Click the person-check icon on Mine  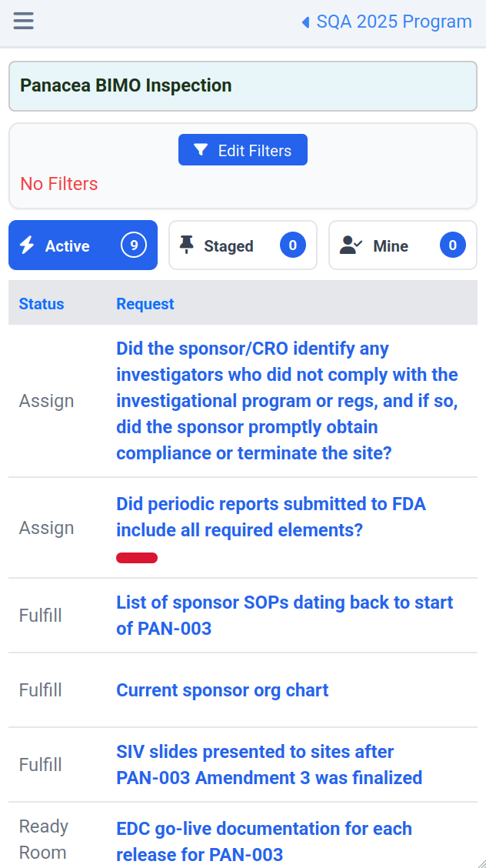[351, 245]
